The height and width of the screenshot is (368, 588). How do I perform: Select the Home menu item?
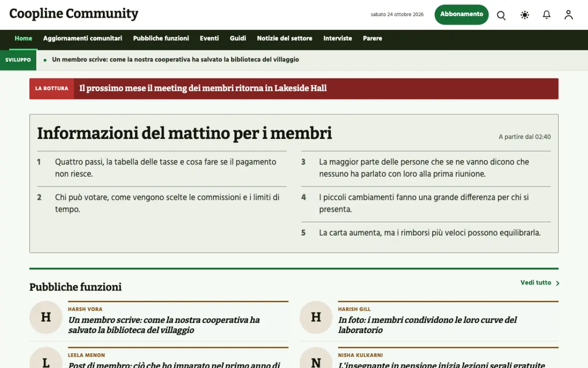coord(24,38)
